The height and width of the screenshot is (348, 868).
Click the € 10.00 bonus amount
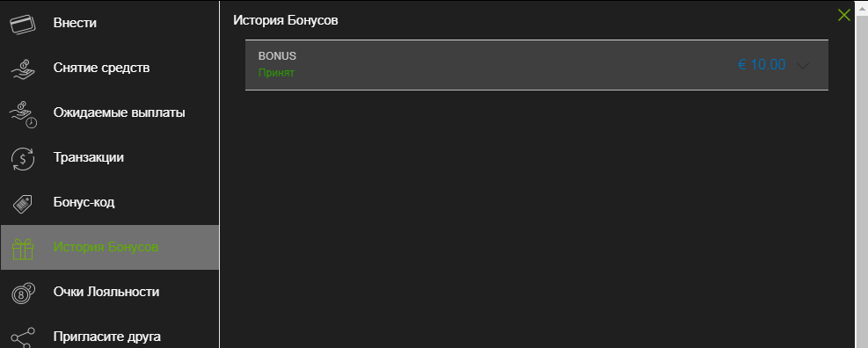point(762,65)
